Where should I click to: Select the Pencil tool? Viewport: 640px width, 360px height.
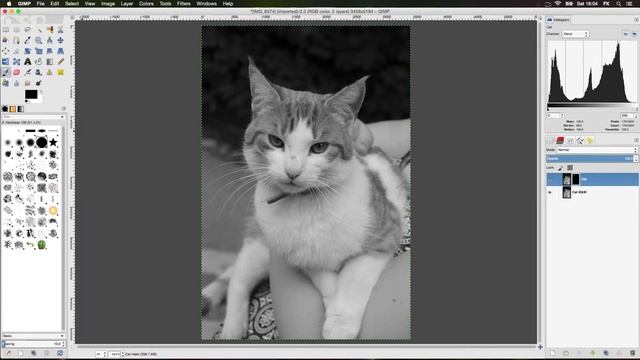[61, 62]
